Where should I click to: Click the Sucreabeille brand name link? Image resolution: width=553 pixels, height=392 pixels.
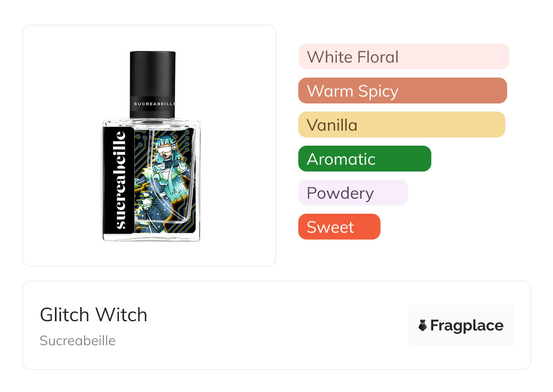(78, 341)
